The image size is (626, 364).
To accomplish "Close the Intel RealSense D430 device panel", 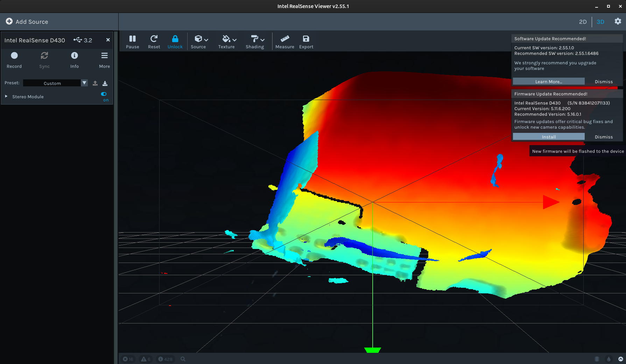I will [x=108, y=40].
